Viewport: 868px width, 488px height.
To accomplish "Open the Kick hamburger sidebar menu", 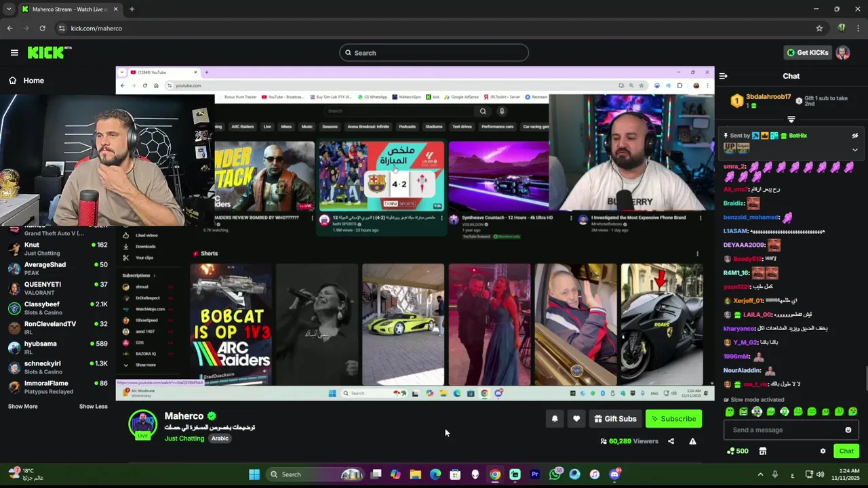I will click(14, 52).
